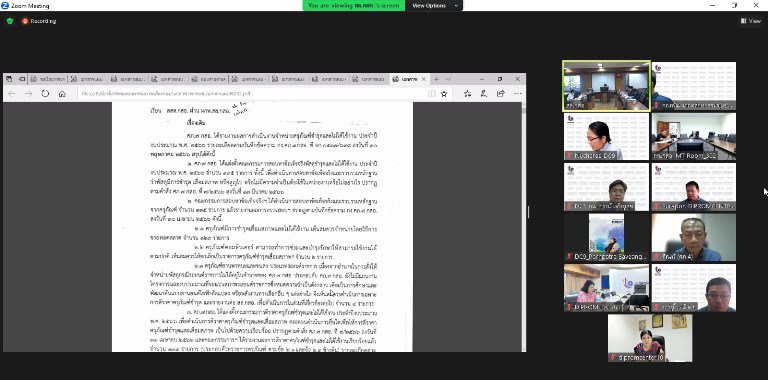The width and height of the screenshot is (768, 380).
Task: Click the tabs set aside icon
Action: pos(9,79)
